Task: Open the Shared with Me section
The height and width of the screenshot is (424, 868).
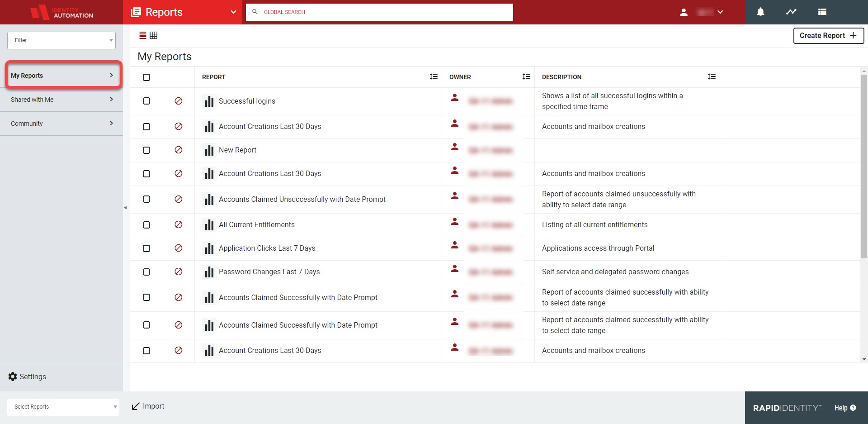Action: tap(61, 100)
